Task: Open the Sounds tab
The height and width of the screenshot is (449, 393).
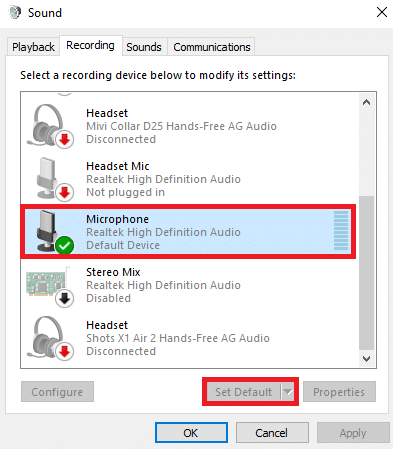Action: (144, 47)
